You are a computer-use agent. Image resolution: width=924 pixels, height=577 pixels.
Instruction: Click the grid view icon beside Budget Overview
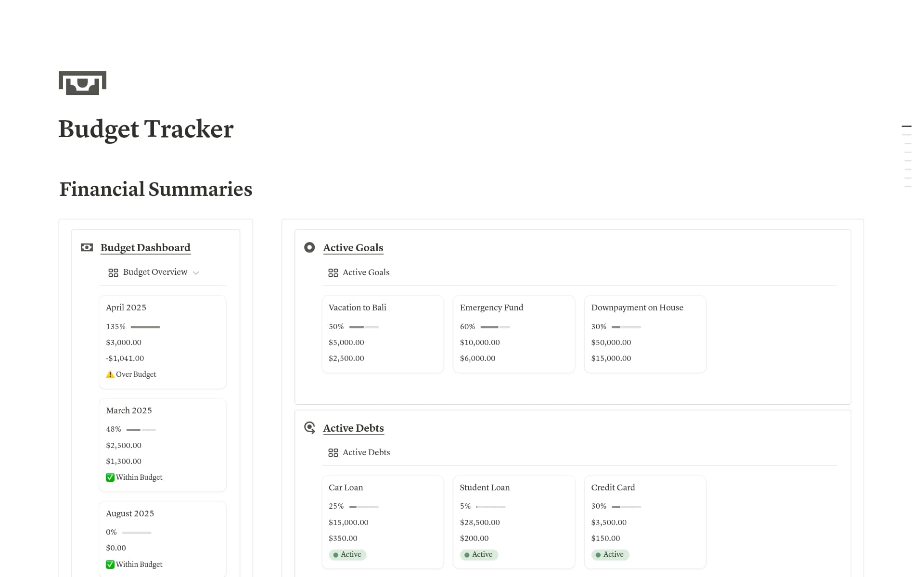click(113, 272)
